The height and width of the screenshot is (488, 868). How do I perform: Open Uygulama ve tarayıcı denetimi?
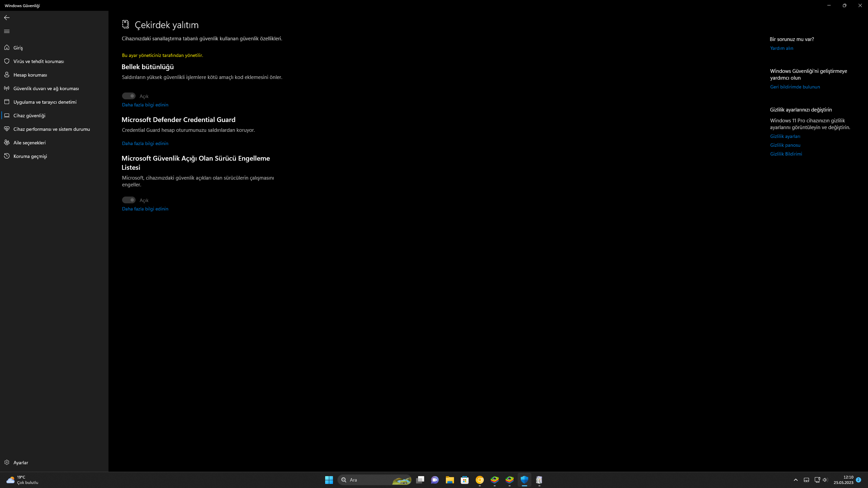click(x=54, y=102)
